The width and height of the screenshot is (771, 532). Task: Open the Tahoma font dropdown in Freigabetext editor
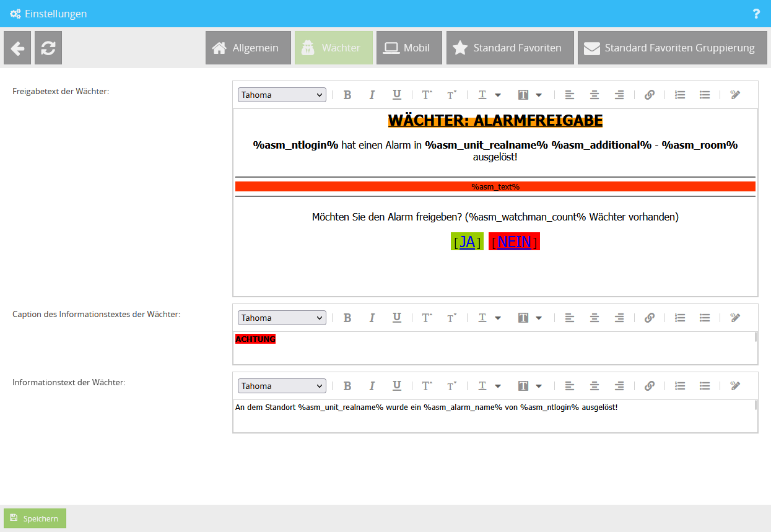coord(282,94)
